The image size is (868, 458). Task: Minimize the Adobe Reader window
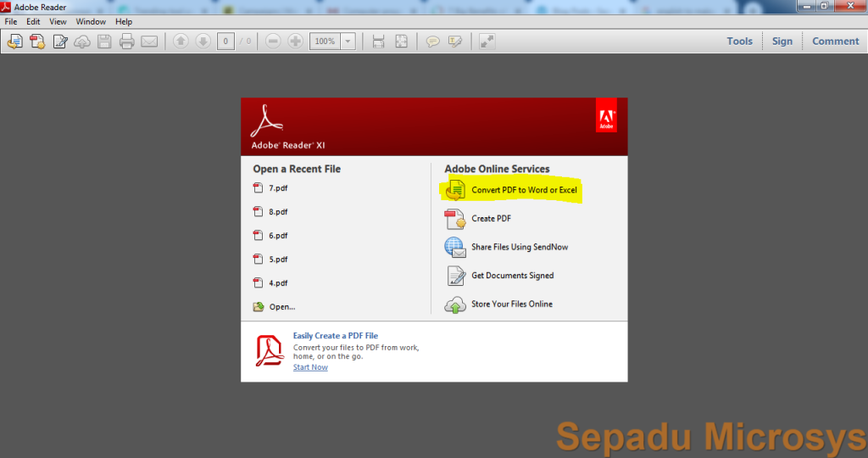(x=807, y=6)
